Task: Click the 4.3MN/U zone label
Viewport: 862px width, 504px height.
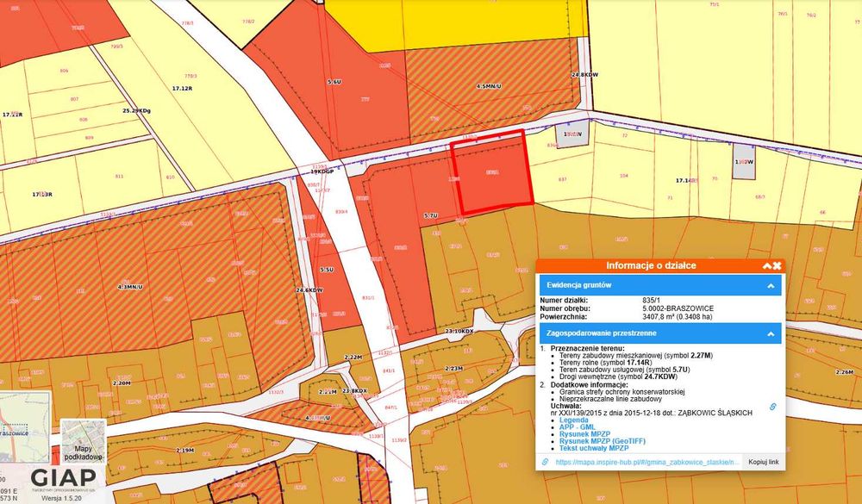Action: click(x=130, y=287)
